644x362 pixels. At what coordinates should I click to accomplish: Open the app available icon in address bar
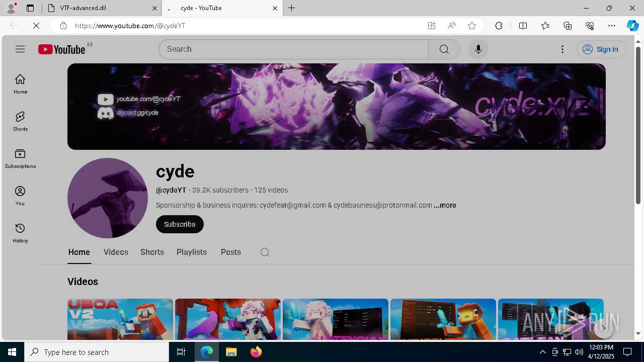pos(432,26)
